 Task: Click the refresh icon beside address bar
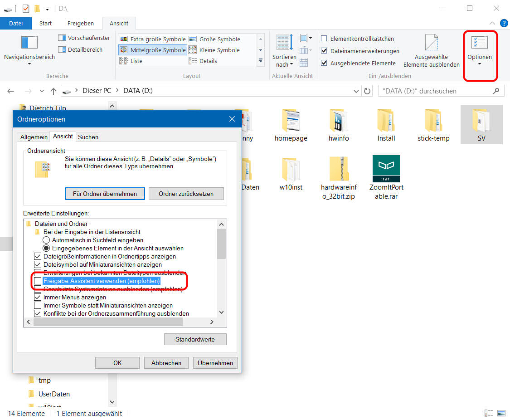(367, 91)
